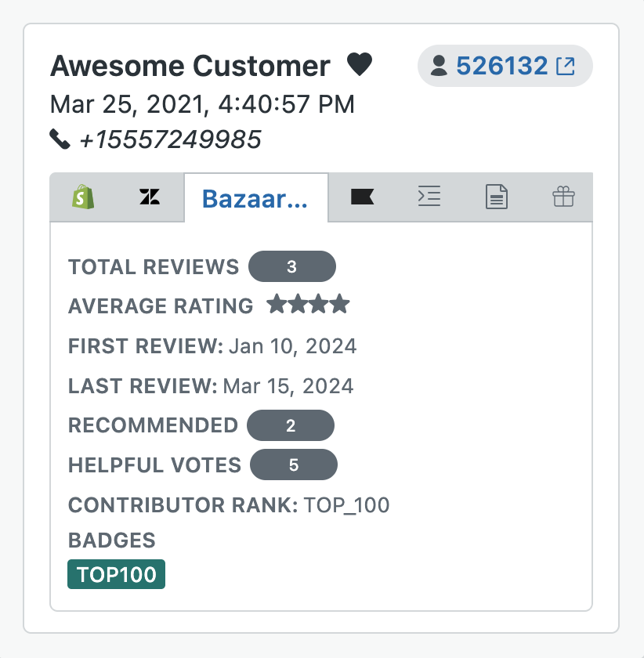Viewport: 644px width, 658px height.
Task: Expand the Helpful Votes pill
Action: [294, 464]
